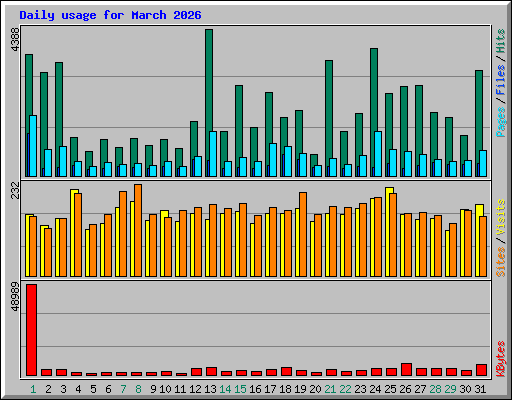Click the cyan pages bar for day 13
The image size is (512, 400).
tap(213, 154)
